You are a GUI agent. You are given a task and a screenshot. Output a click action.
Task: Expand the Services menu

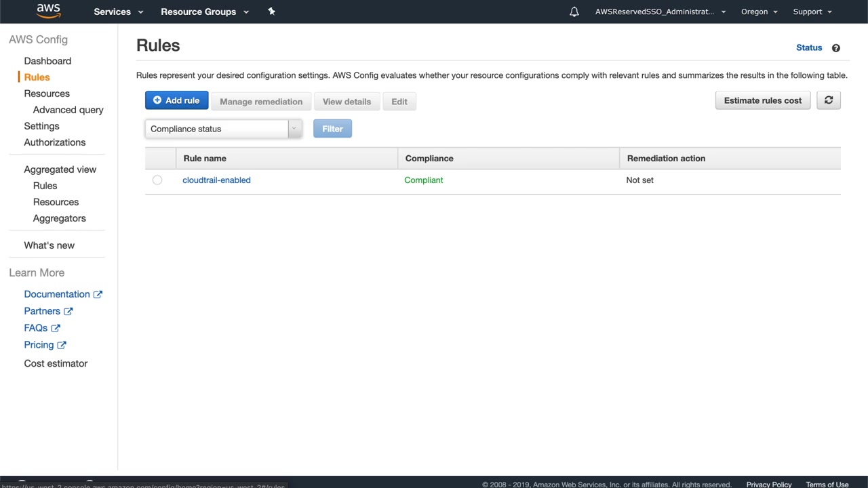(x=119, y=12)
